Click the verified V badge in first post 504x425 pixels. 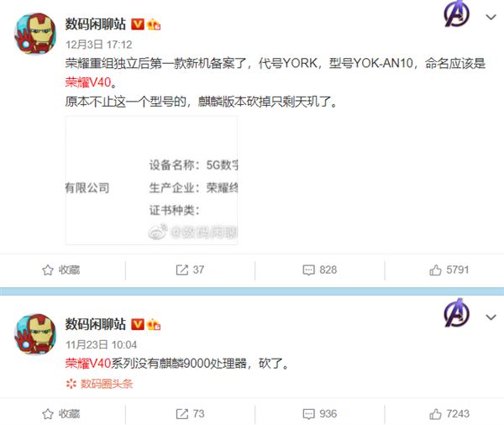tap(138, 24)
